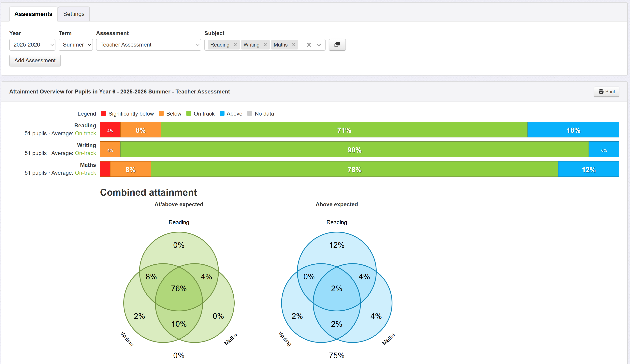Viewport: 630px width, 364px height.
Task: Remove the Maths subject tag
Action: [294, 45]
